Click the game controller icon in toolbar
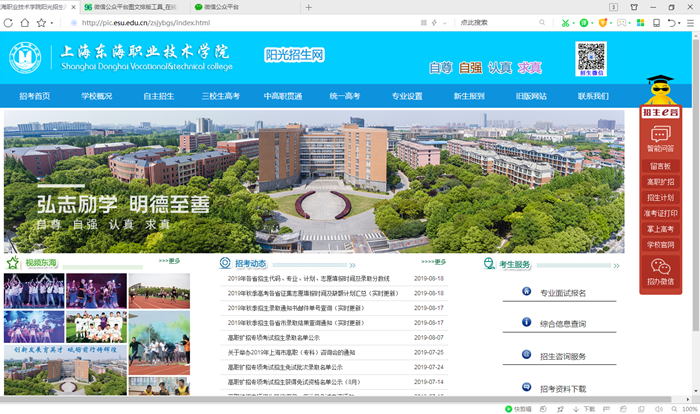Screen dimensions: 700x414 [x=621, y=23]
